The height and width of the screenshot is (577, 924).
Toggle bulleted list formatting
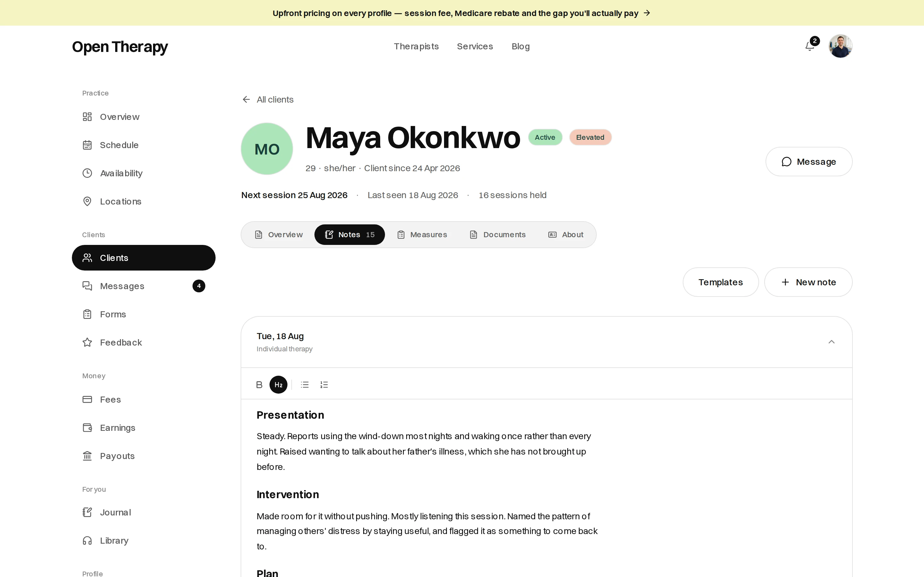305,385
